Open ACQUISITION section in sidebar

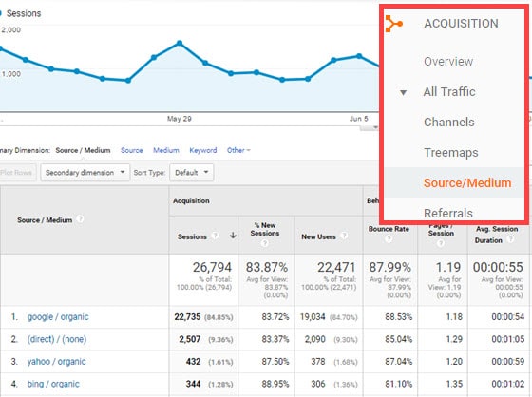(x=461, y=24)
